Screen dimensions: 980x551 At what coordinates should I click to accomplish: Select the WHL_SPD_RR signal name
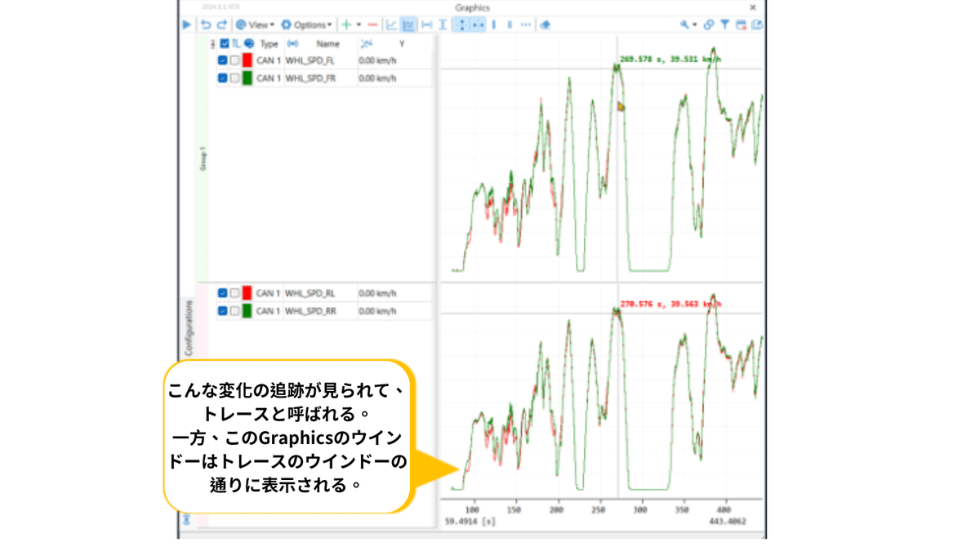(x=310, y=311)
